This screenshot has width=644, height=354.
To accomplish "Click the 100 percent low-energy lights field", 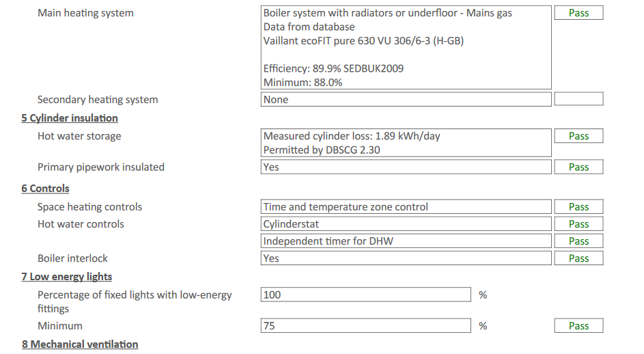I will 365,295.
